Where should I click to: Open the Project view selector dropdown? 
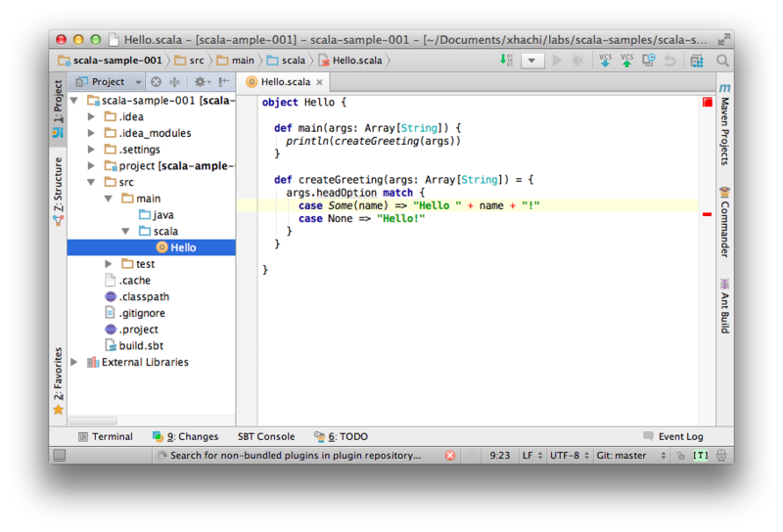point(108,82)
